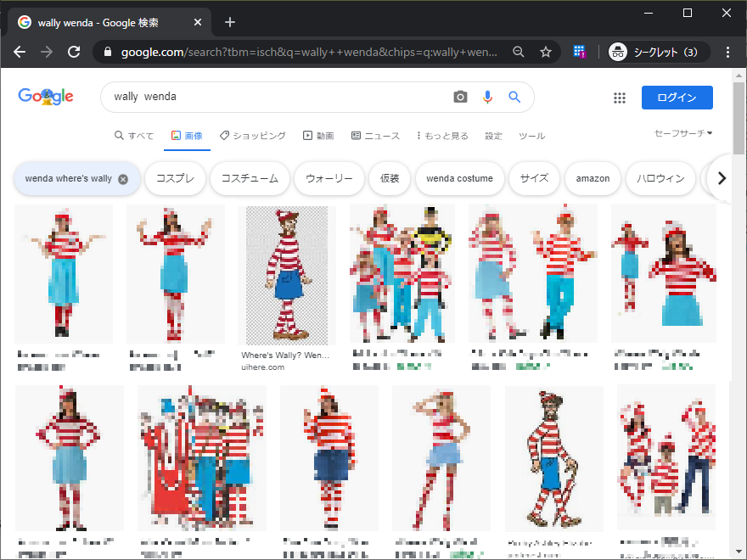The height and width of the screenshot is (560, 747).
Task: Open the Where's Wally? Wen... result title
Action: [x=285, y=356]
